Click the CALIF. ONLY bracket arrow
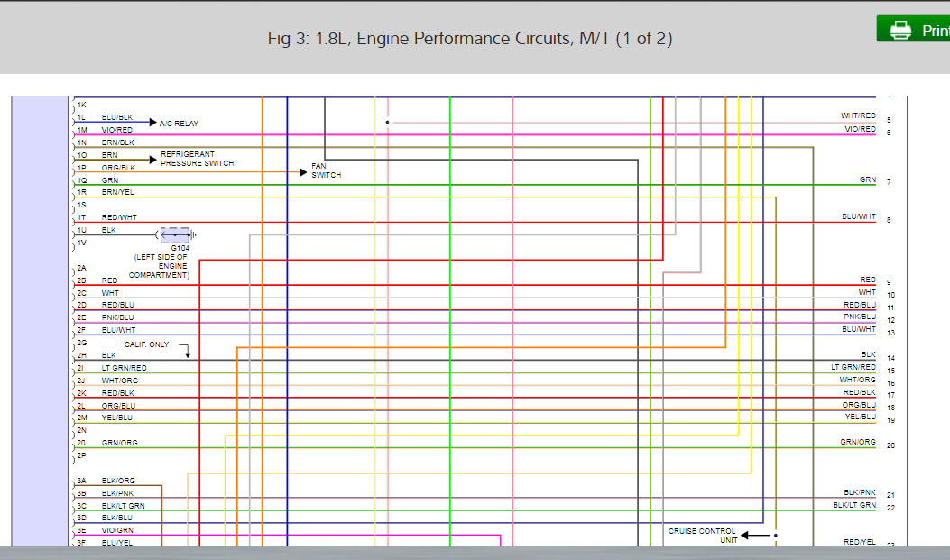 (x=184, y=351)
